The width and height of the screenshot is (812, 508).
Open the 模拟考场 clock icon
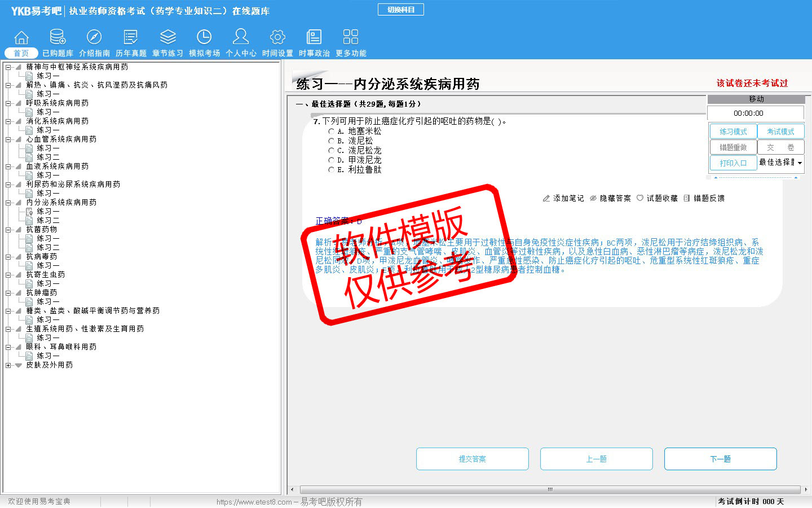204,37
